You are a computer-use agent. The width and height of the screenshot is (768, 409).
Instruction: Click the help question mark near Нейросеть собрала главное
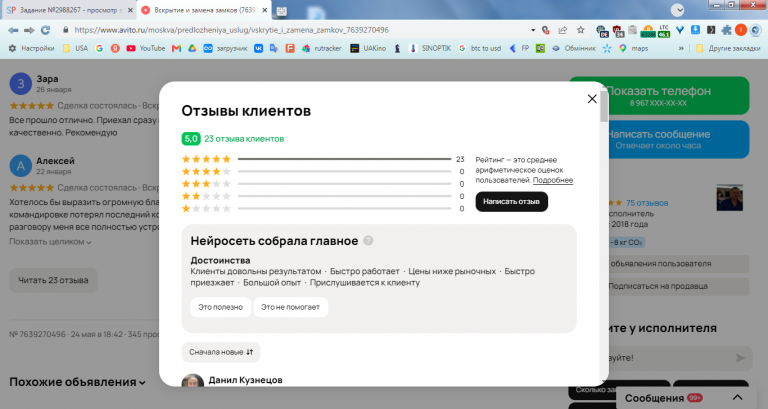click(368, 241)
